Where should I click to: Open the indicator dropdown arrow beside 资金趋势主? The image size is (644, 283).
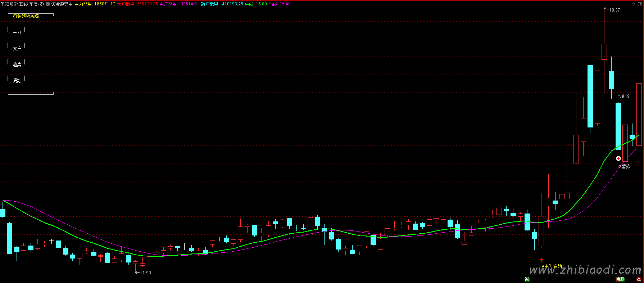48,4
